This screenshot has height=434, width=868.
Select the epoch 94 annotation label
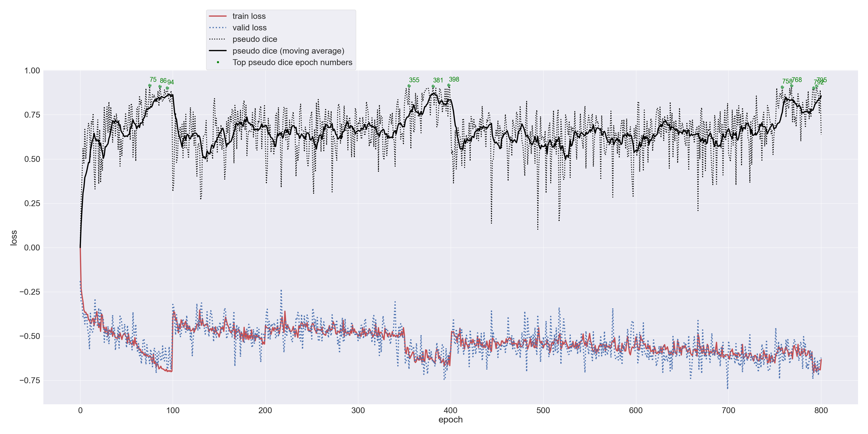(171, 82)
